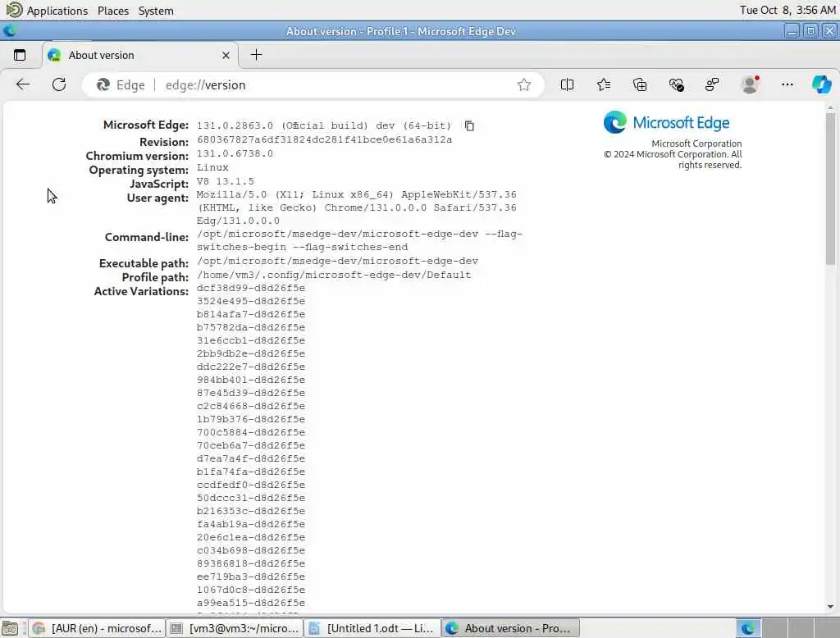Image resolution: width=840 pixels, height=638 pixels.
Task: Open the System menu
Action: pos(156,11)
